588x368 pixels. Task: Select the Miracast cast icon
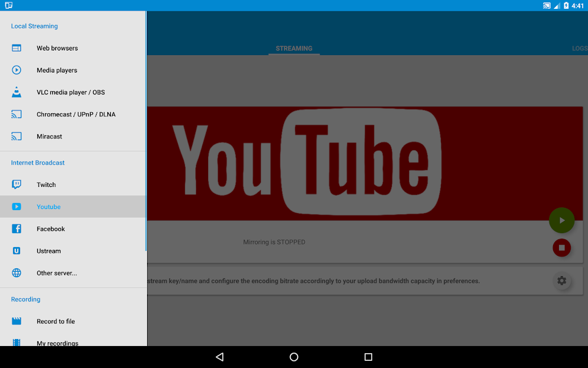click(x=16, y=136)
